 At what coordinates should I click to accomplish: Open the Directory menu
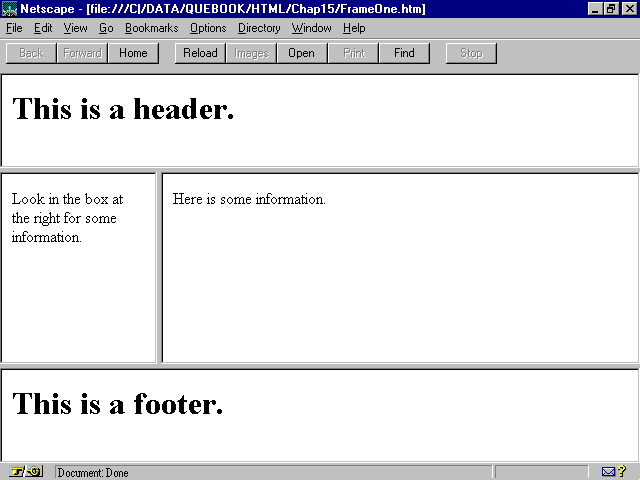259,28
